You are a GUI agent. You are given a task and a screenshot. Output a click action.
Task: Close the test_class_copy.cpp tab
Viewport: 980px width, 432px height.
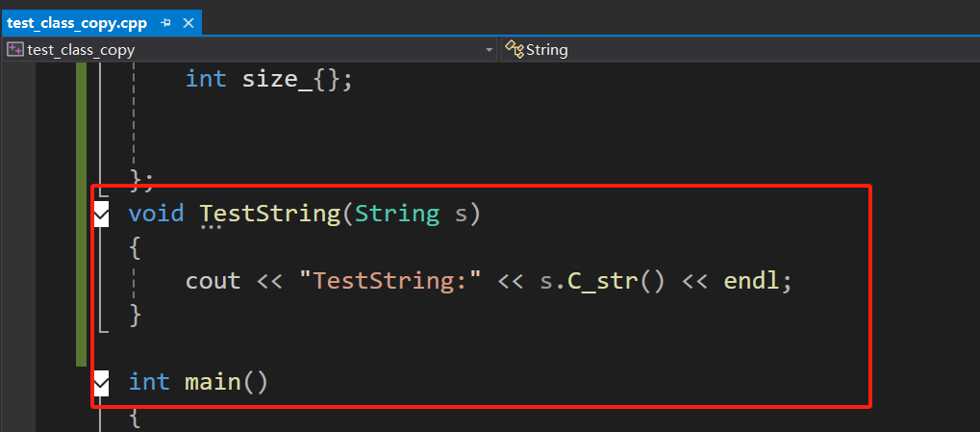[188, 22]
